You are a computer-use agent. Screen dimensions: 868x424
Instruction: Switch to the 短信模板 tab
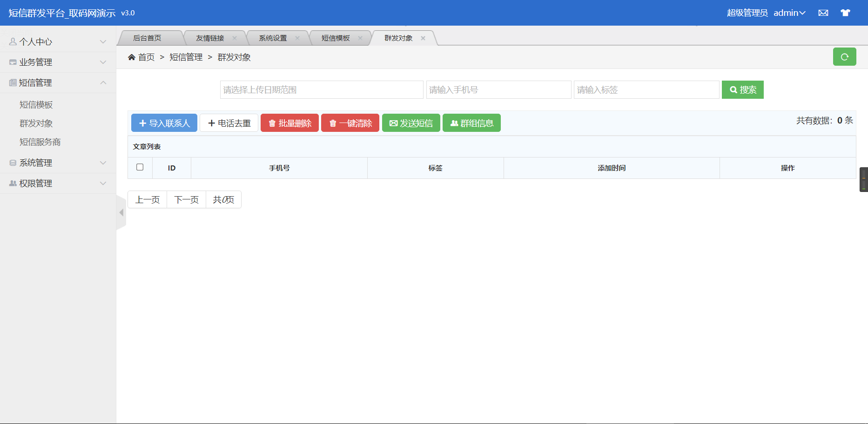click(335, 38)
